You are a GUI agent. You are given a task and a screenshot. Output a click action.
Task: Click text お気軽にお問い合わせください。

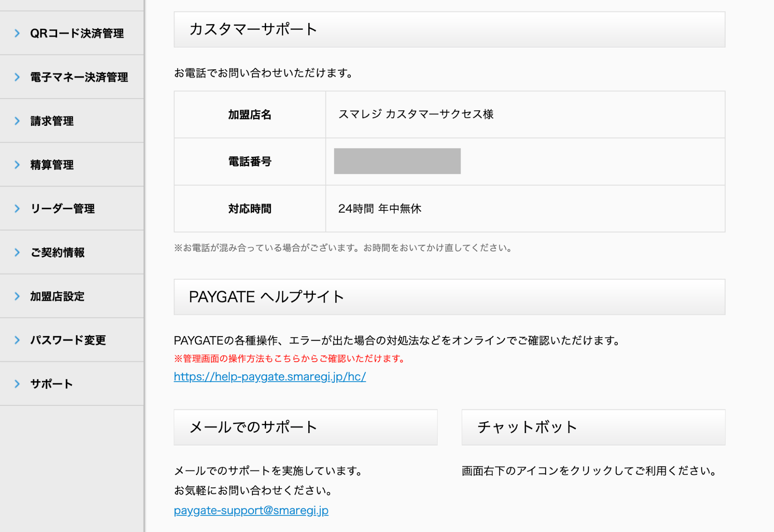tap(253, 491)
